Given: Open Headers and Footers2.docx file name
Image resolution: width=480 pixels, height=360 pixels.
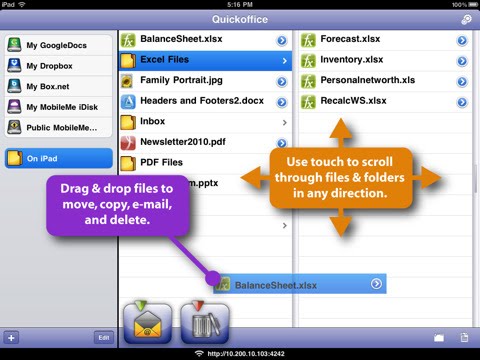Looking at the screenshot, I should point(202,101).
